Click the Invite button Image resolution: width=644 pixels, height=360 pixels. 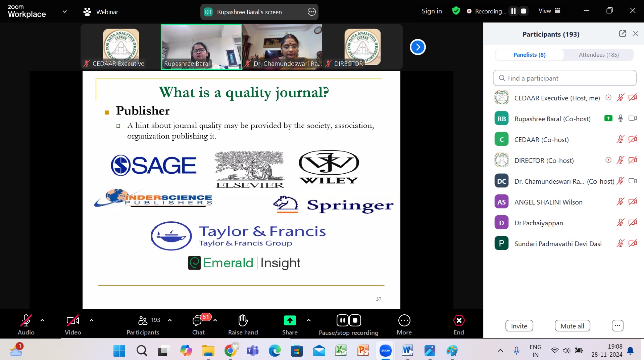point(519,326)
